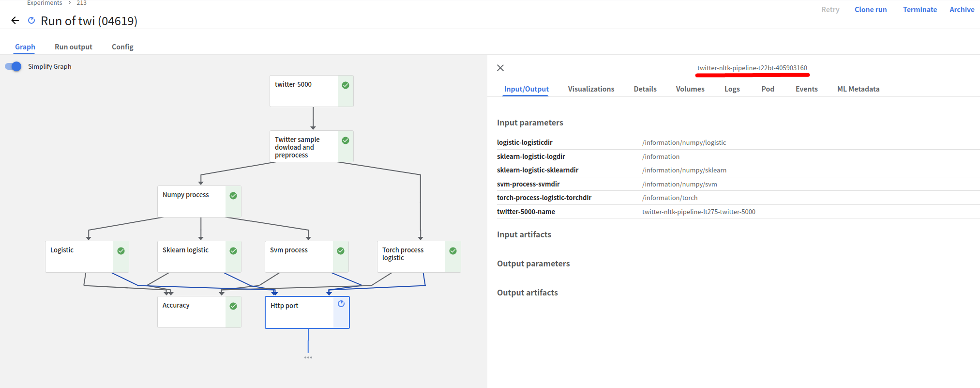Click the back arrow icon
The width and height of the screenshot is (980, 388).
tap(15, 20)
